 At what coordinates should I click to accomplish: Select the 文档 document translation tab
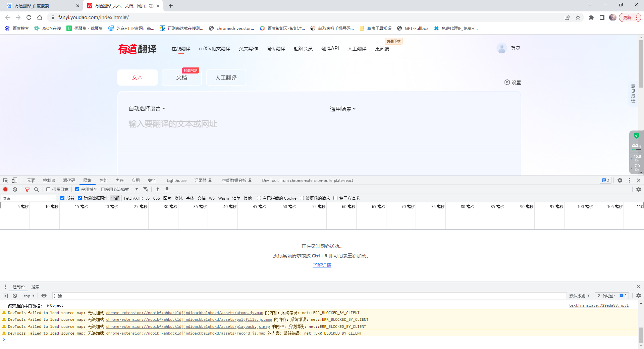(181, 78)
